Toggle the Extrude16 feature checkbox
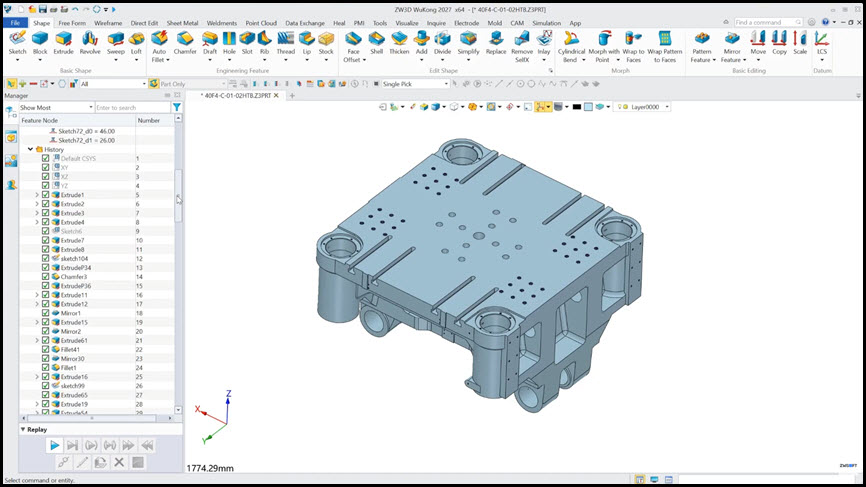Image resolution: width=866 pixels, height=487 pixels. coord(45,377)
